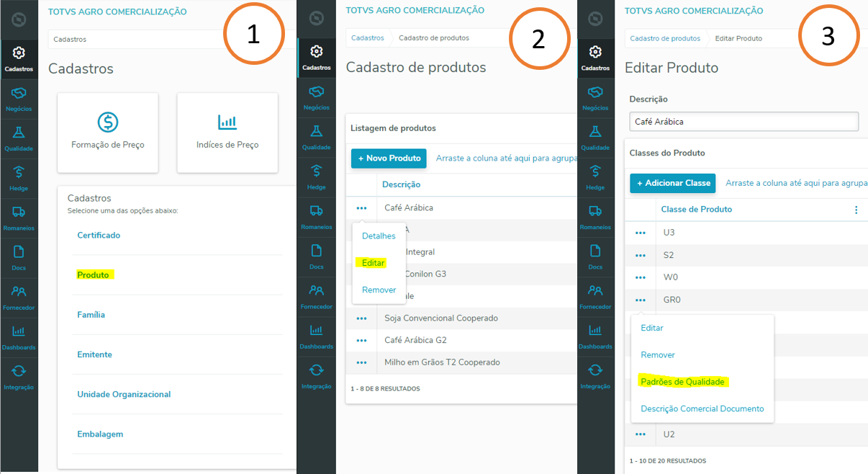Click Dashboards icon in middle panel sidebar
The height and width of the screenshot is (474, 868).
point(316,330)
